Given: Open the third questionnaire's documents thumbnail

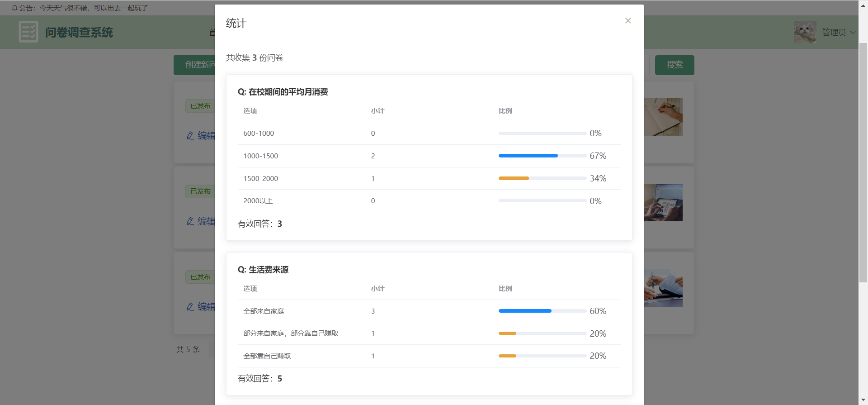Looking at the screenshot, I should pyautogui.click(x=663, y=288).
